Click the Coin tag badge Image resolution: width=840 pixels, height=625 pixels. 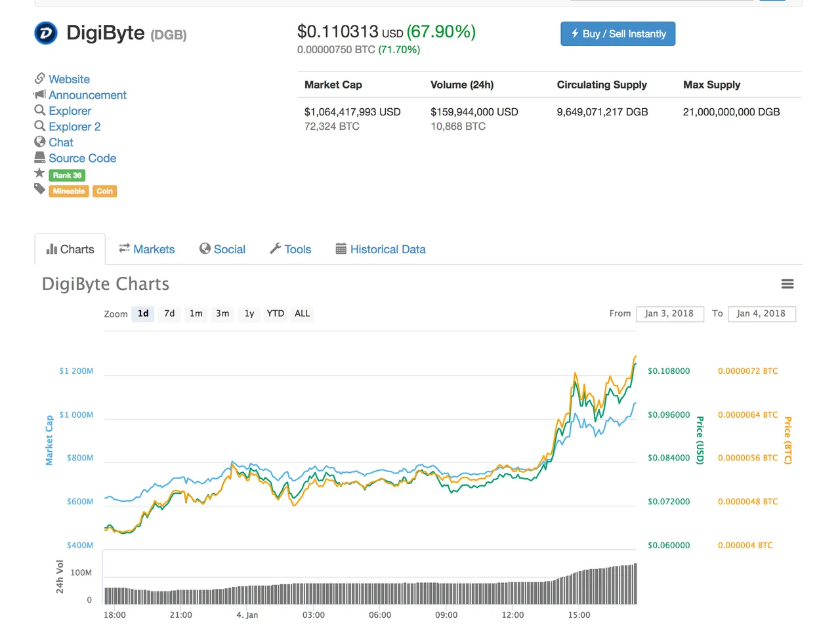104,191
